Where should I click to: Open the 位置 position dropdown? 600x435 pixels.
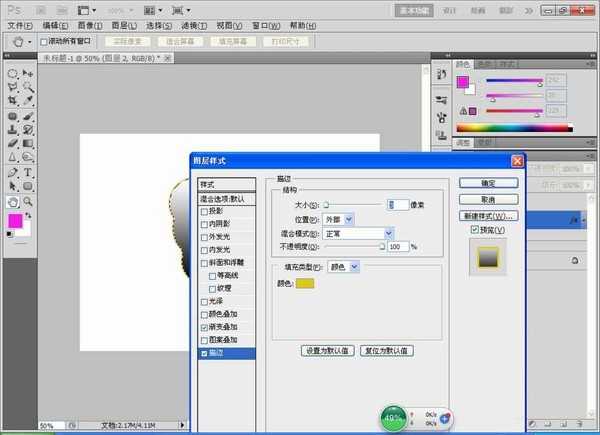(x=334, y=219)
